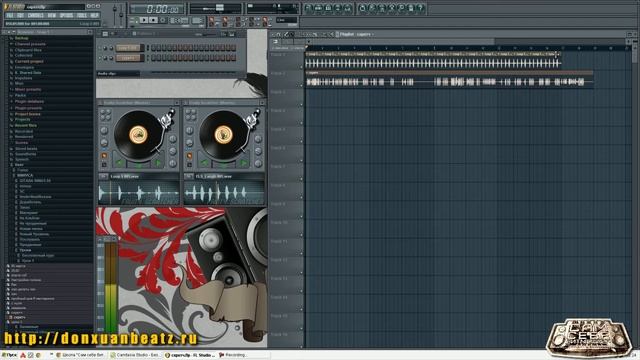Screen dimensions: 640x360
Task: Click load sample button for Loop 1 scratcher
Action: point(103,176)
